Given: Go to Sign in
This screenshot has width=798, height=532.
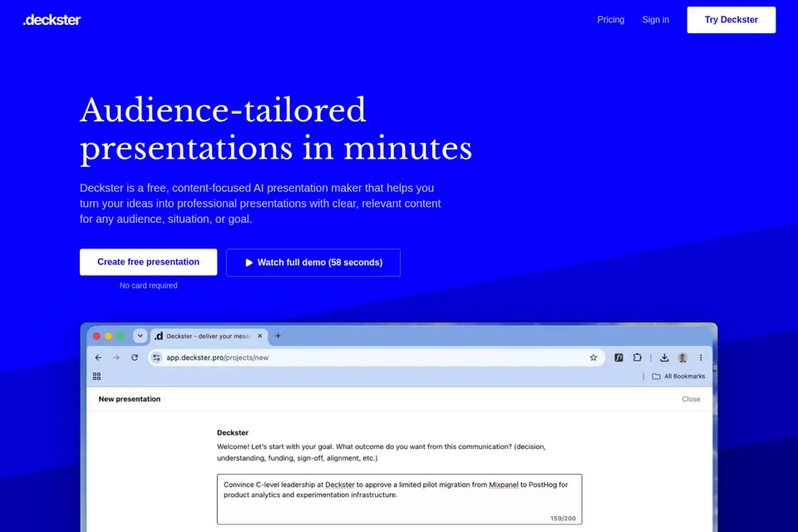Looking at the screenshot, I should 656,20.
